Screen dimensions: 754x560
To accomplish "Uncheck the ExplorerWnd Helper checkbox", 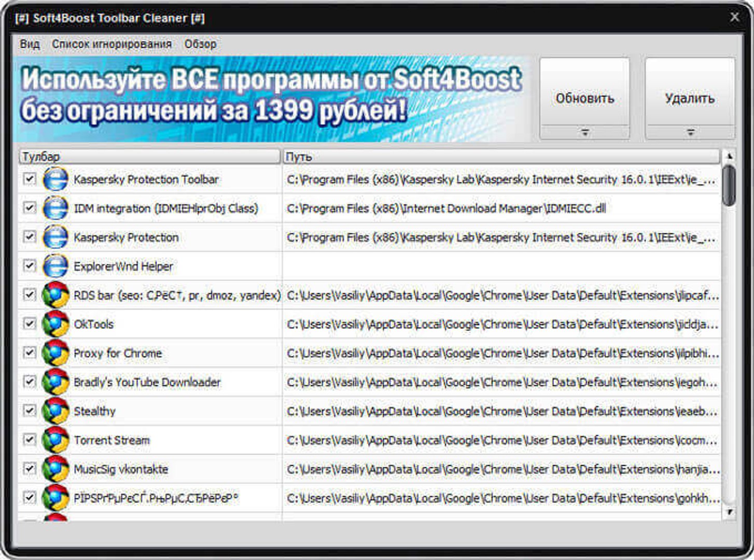I will click(30, 266).
